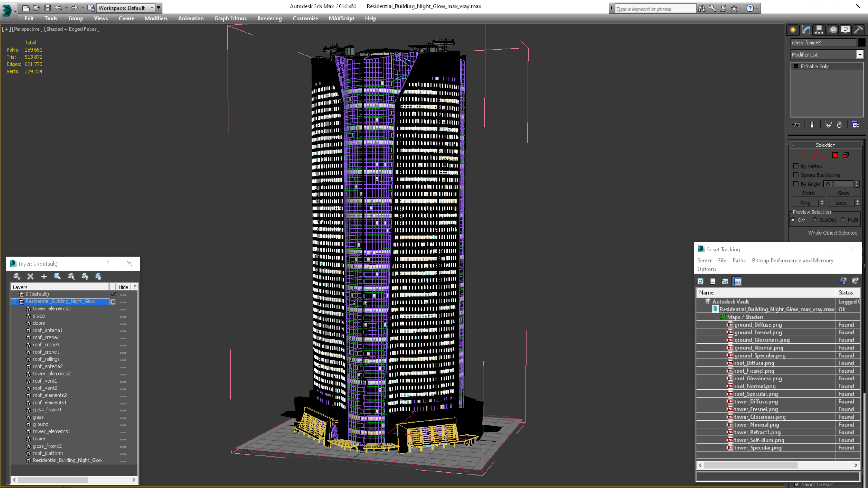Click the Grow selection button
Viewport: 868px width, 488px height.
844,193
